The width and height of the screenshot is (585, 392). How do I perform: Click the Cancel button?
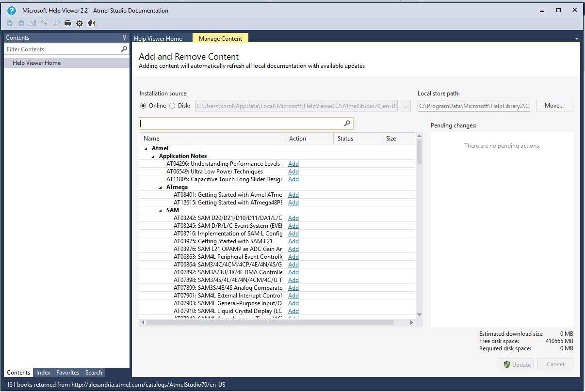(555, 364)
